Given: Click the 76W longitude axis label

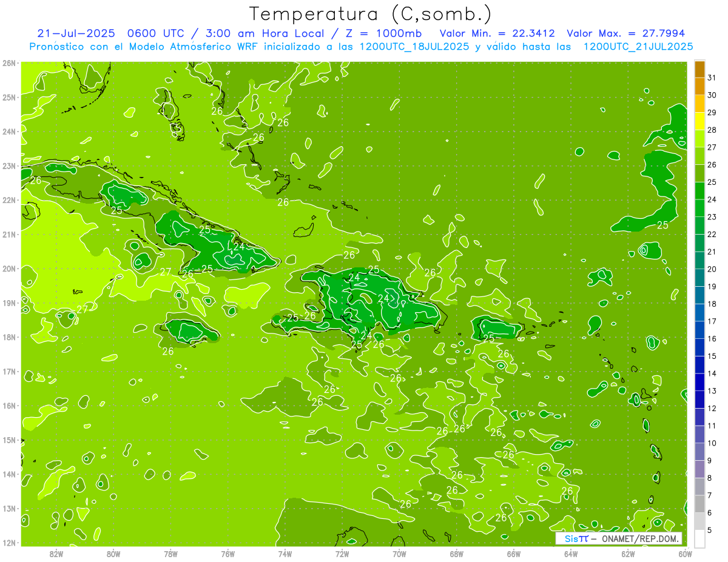Looking at the screenshot, I should 228,554.
